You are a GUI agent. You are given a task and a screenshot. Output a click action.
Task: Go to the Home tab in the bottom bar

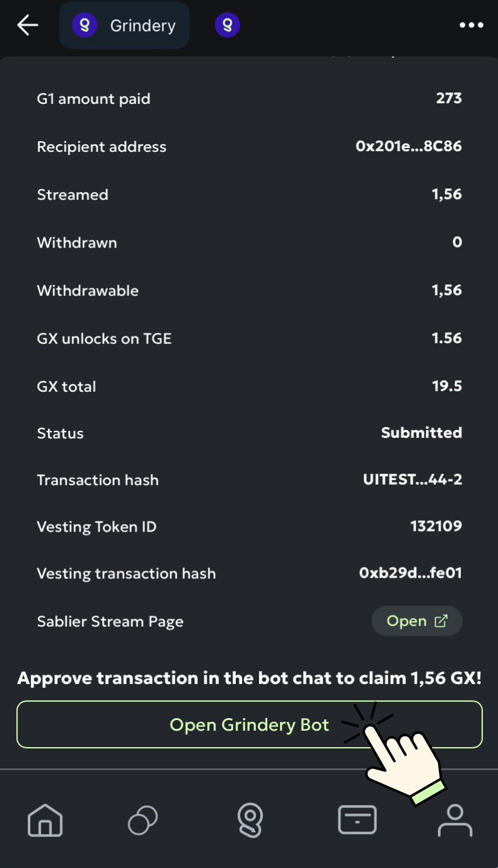tap(45, 820)
